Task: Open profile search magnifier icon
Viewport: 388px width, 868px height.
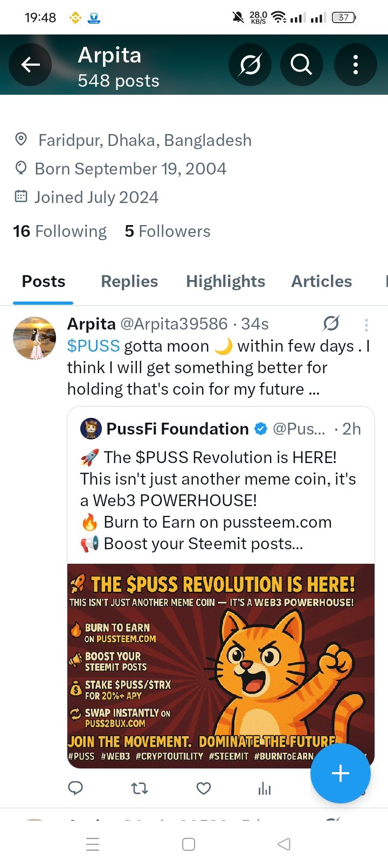Action: point(302,65)
